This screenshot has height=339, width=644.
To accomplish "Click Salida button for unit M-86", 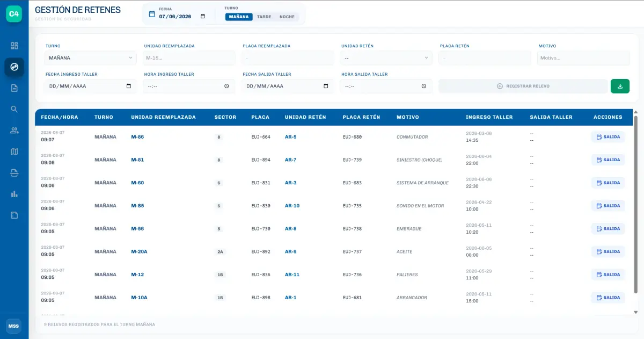I will [608, 137].
